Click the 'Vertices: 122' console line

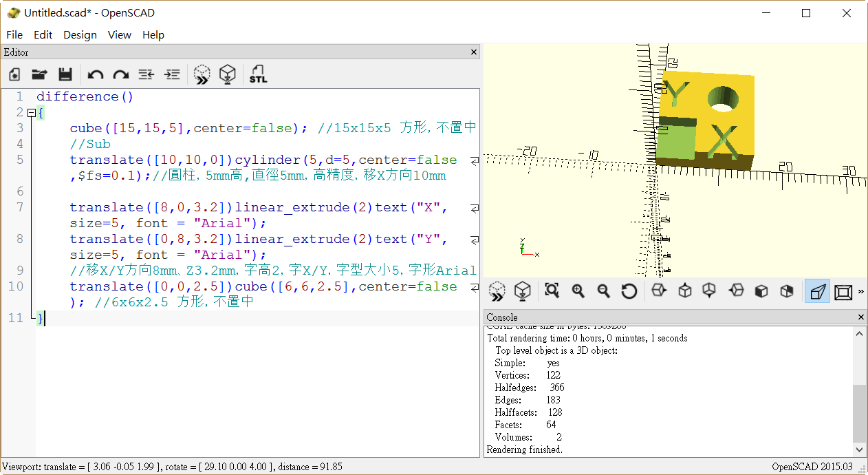click(528, 375)
